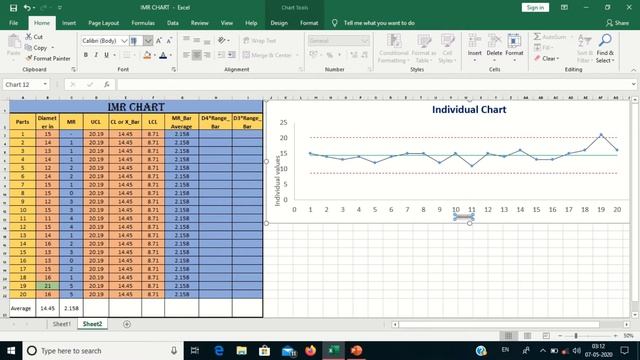The height and width of the screenshot is (360, 640).
Task: Align text to the left
Action: 186,55
